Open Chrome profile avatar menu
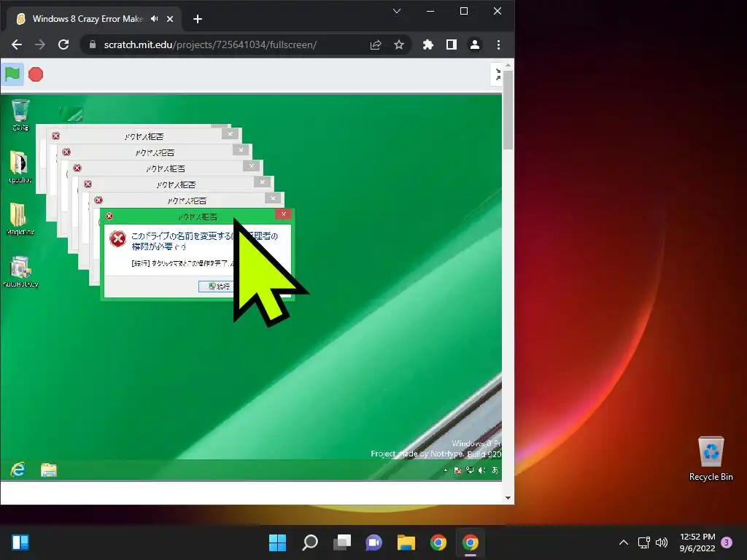This screenshot has width=747, height=560. [x=474, y=44]
